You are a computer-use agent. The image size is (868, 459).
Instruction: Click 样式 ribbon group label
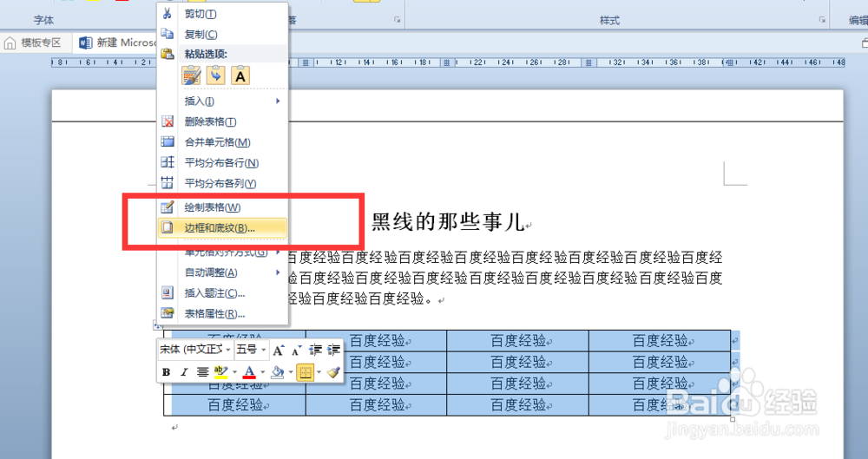coord(610,21)
